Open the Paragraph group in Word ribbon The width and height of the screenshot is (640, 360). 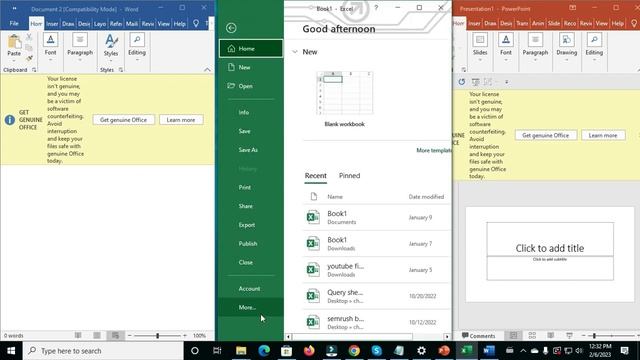point(80,47)
